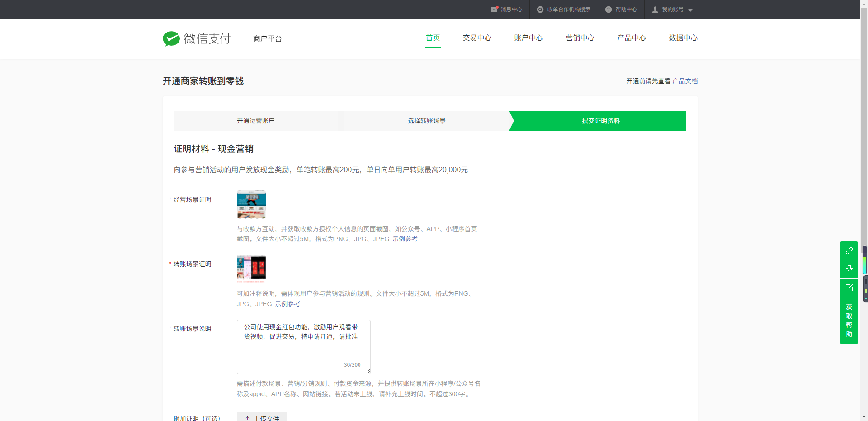
Task: Click the link icon in the green sidebar
Action: (x=849, y=251)
